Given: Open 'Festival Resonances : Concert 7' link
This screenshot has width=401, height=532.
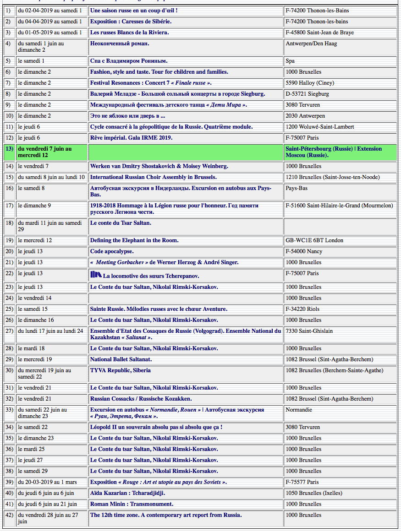Looking at the screenshot, I should coord(151,83).
